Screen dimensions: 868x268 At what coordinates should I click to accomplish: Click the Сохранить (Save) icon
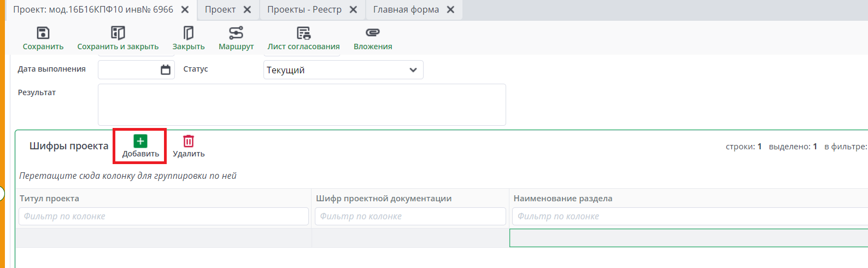(43, 33)
